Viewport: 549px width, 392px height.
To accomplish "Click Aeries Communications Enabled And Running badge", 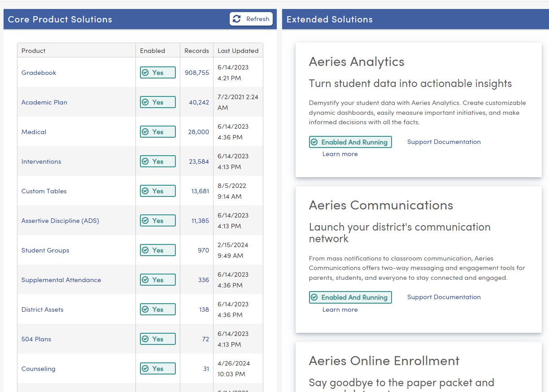I will pos(350,297).
